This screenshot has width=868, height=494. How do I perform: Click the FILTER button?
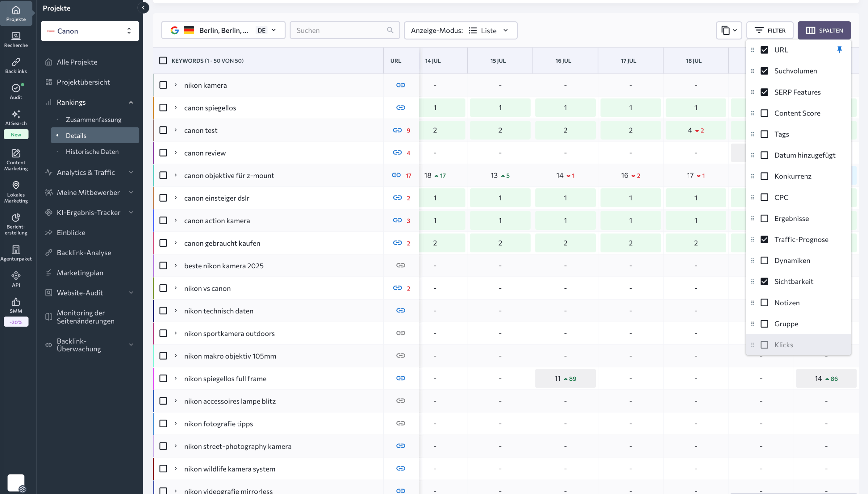tap(770, 30)
